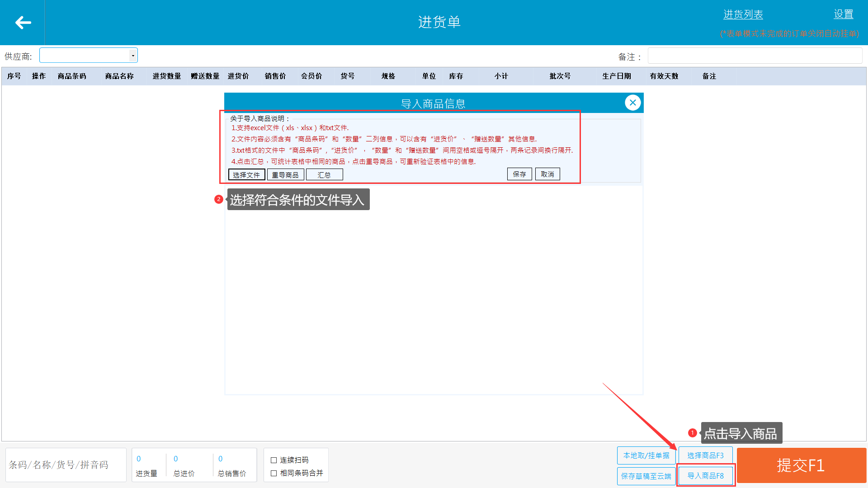The image size is (868, 488).
Task: Click the 重导商品 button
Action: point(285,174)
